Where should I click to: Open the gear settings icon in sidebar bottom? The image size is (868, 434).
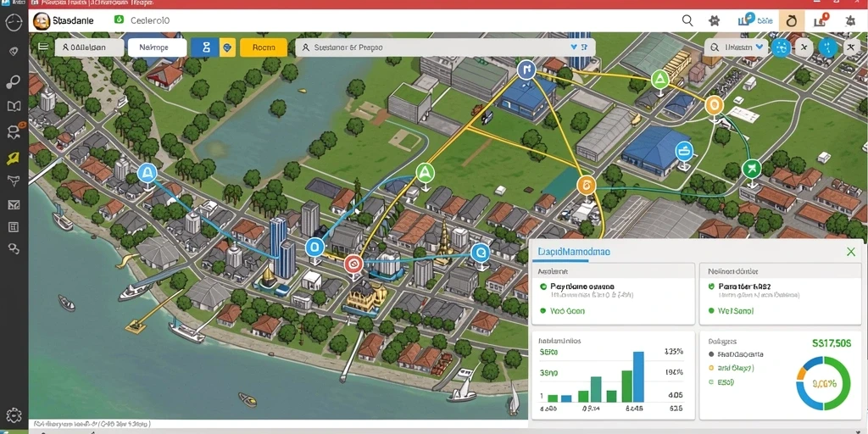point(14,415)
